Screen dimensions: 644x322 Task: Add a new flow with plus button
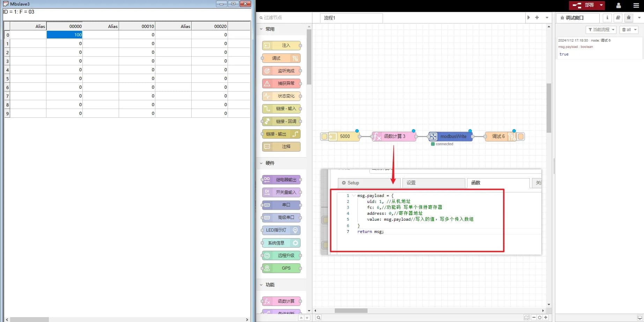click(537, 17)
